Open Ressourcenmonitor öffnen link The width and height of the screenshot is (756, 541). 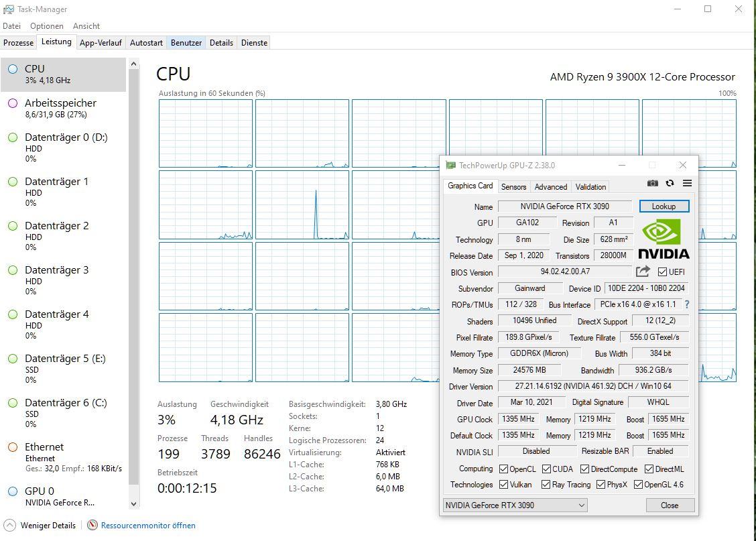click(x=148, y=525)
